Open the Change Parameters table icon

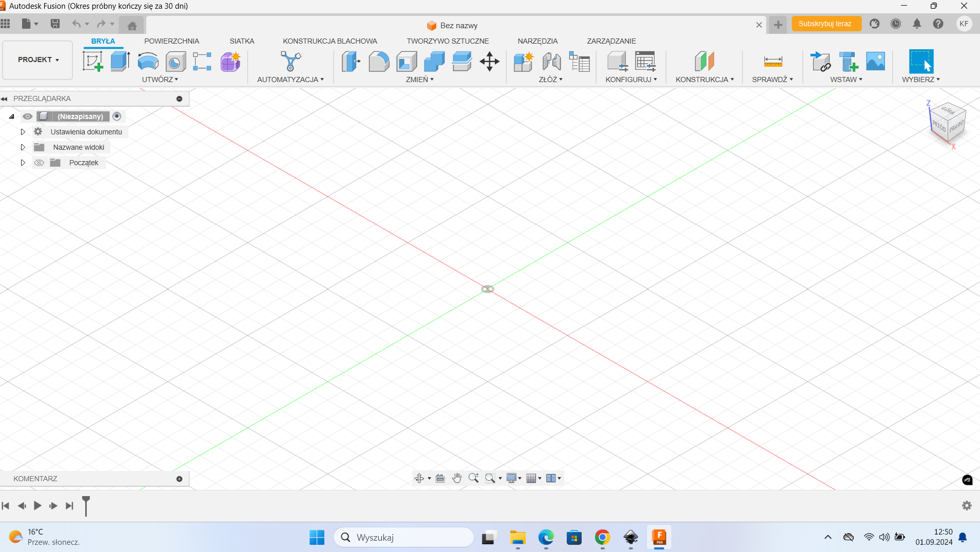(x=645, y=62)
